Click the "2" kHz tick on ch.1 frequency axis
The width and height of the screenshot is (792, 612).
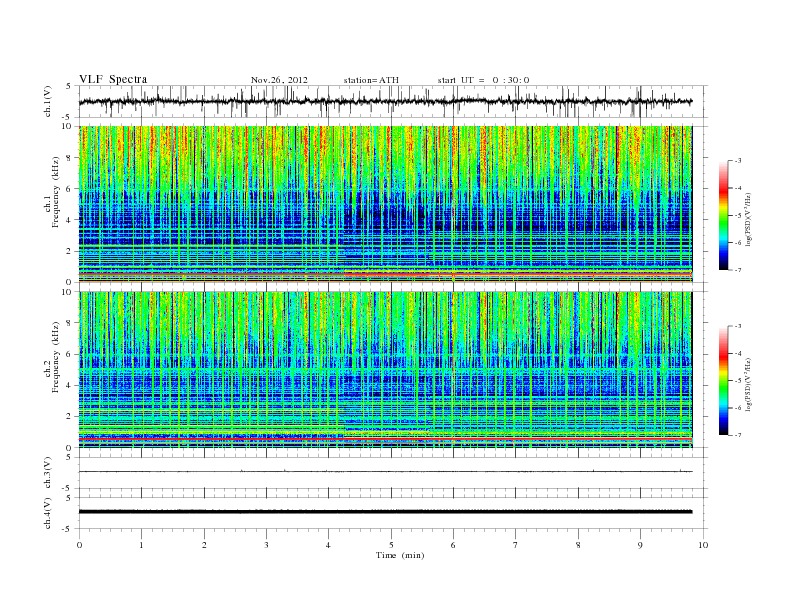tap(70, 251)
